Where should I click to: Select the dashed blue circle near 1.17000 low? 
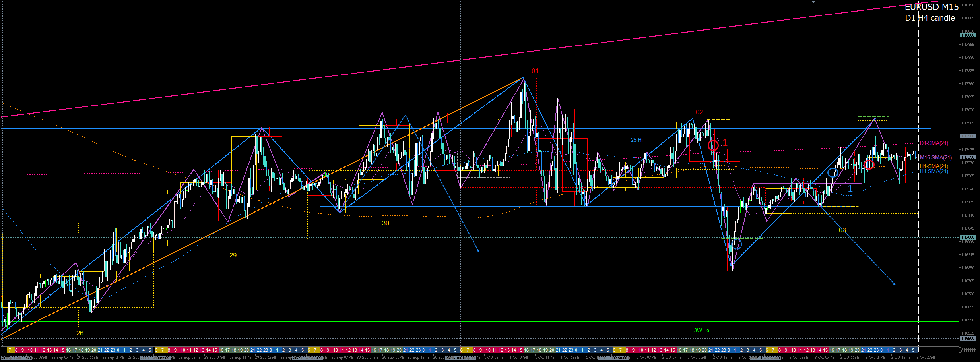(x=737, y=244)
